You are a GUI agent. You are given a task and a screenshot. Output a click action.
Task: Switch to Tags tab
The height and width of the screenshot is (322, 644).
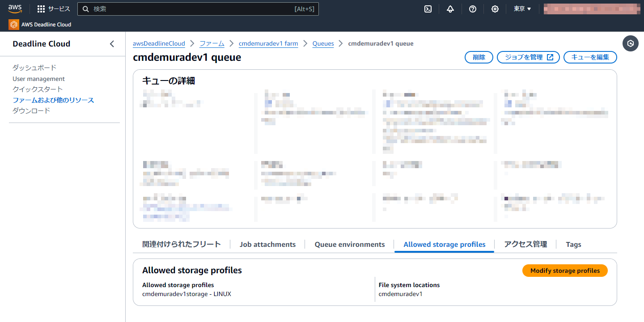(x=573, y=244)
